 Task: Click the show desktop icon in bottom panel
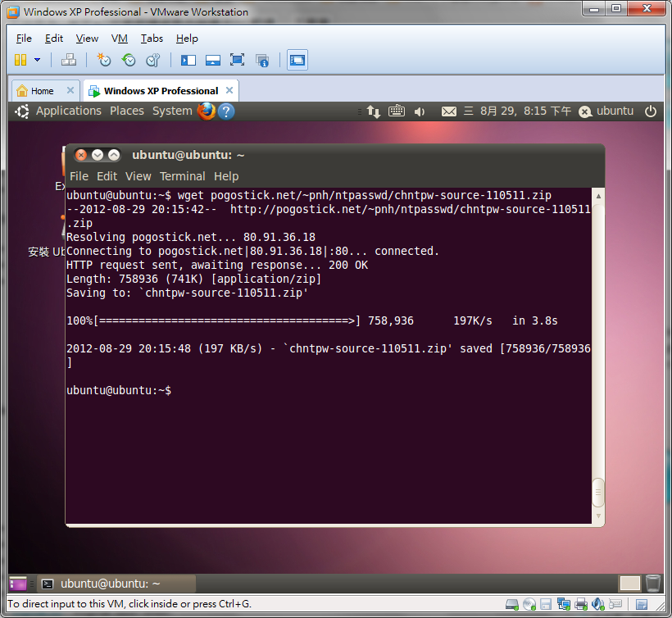pyautogui.click(x=18, y=584)
